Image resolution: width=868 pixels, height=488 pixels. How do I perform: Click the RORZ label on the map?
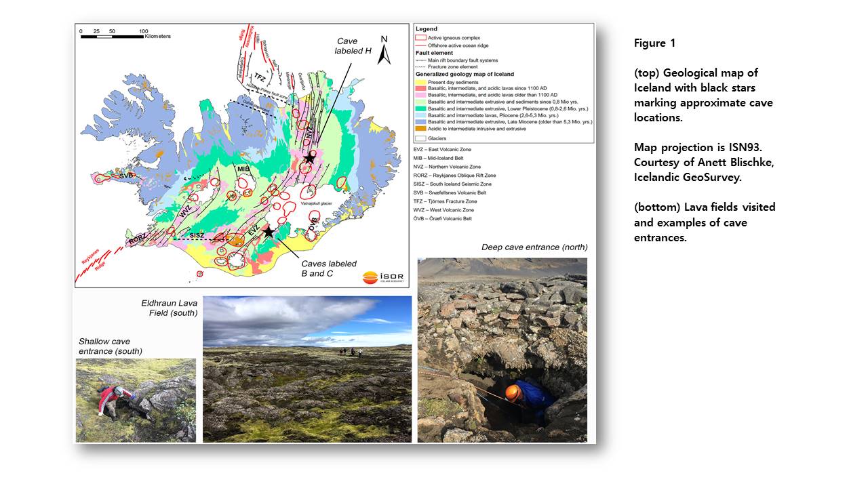click(136, 241)
